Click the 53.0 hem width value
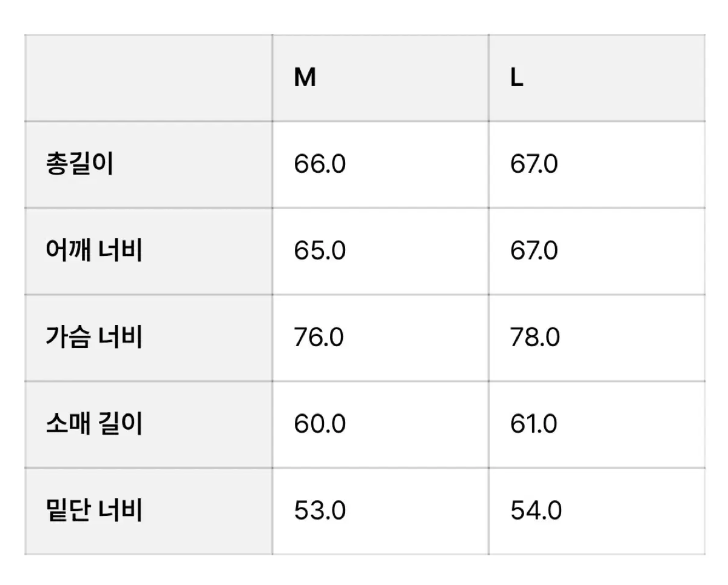Screen dimensions: 728x585 point(320,511)
